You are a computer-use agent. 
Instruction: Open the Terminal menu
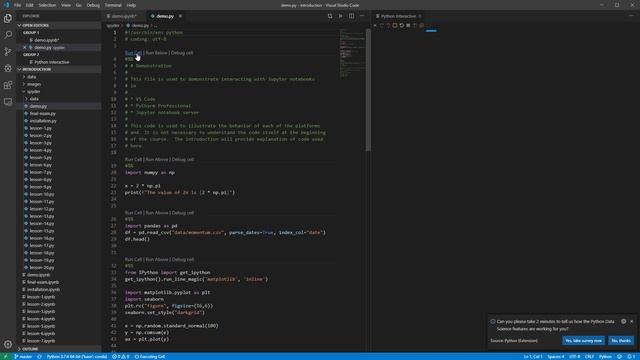113,5
